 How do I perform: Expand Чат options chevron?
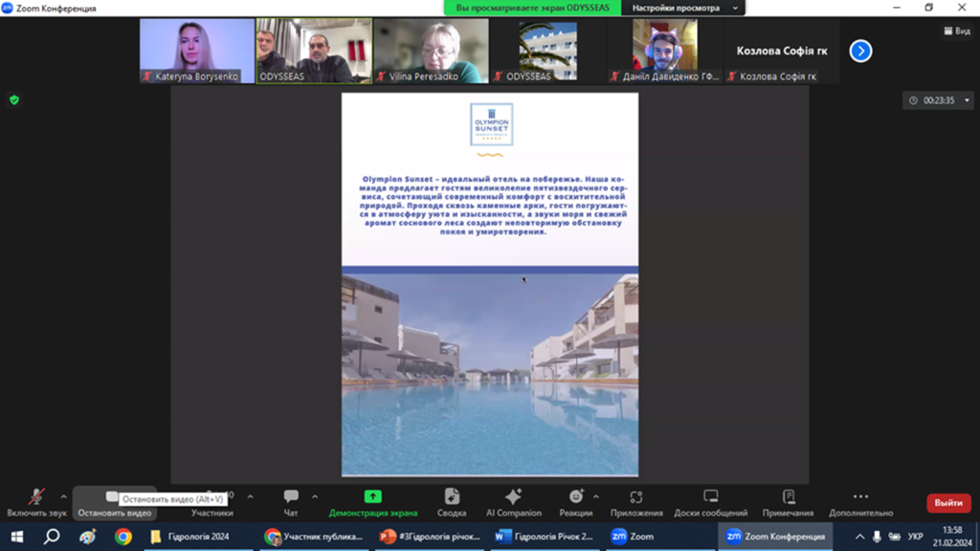point(315,496)
